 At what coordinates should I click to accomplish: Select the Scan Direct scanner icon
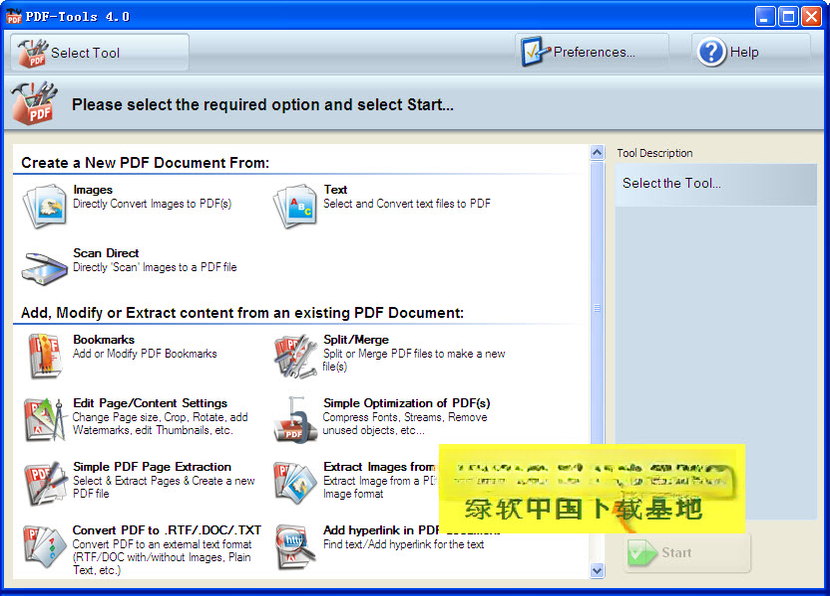(45, 269)
